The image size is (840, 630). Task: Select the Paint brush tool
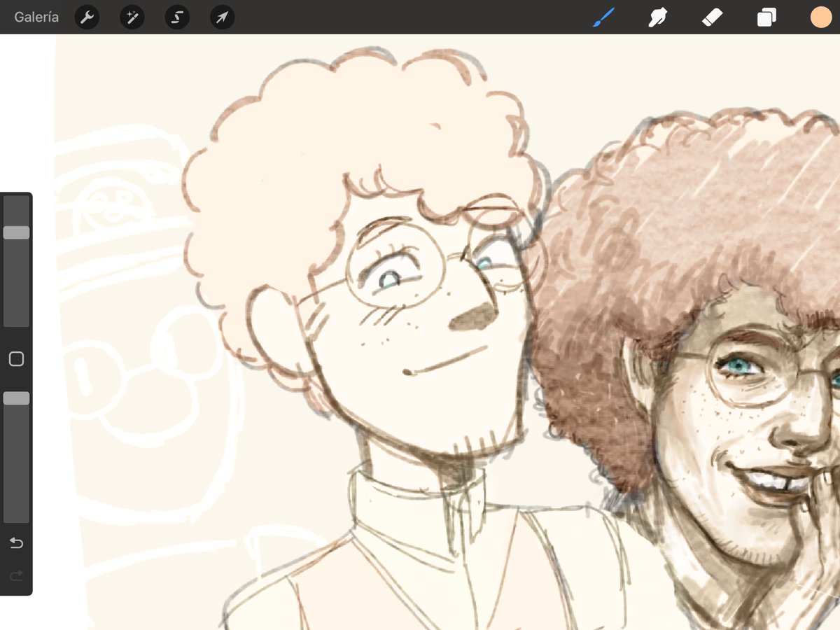pyautogui.click(x=603, y=17)
